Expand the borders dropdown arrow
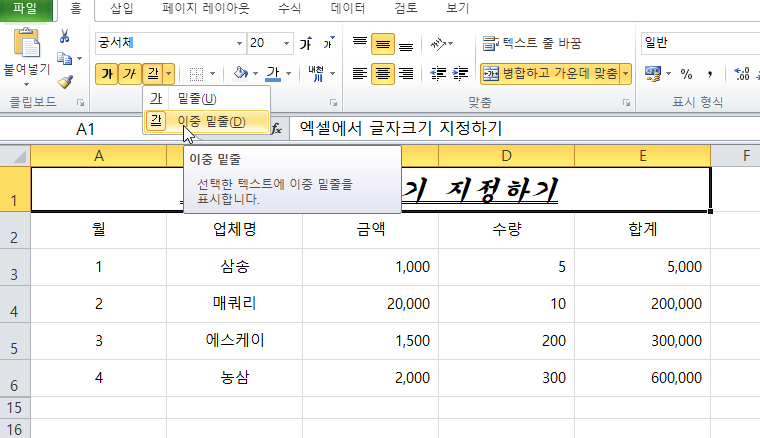The height and width of the screenshot is (438, 760). 212,74
